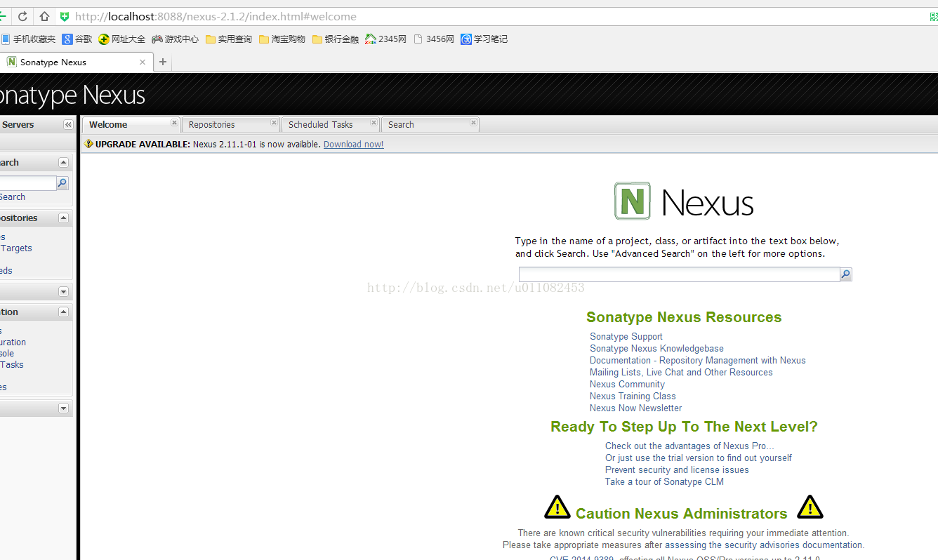The image size is (938, 560).
Task: Open the security advisories documentation link
Action: [765, 545]
